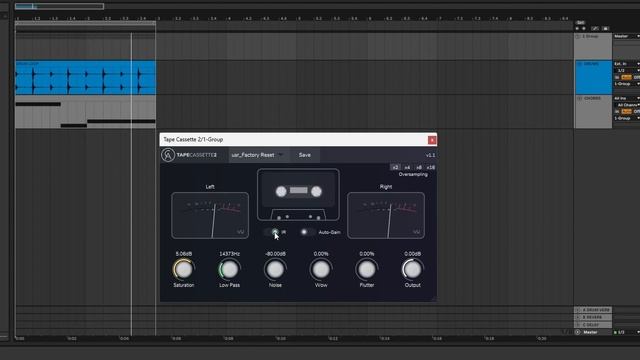Select x4 oversampling
Image resolution: width=640 pixels, height=360 pixels.
point(407,167)
